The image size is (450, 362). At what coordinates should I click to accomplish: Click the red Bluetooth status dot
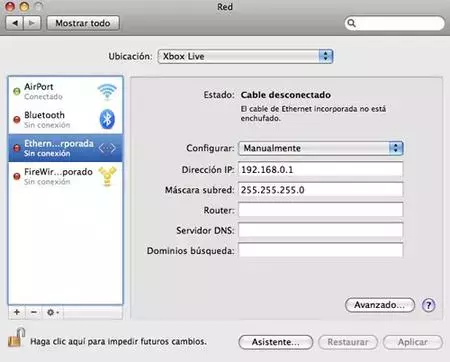click(17, 120)
